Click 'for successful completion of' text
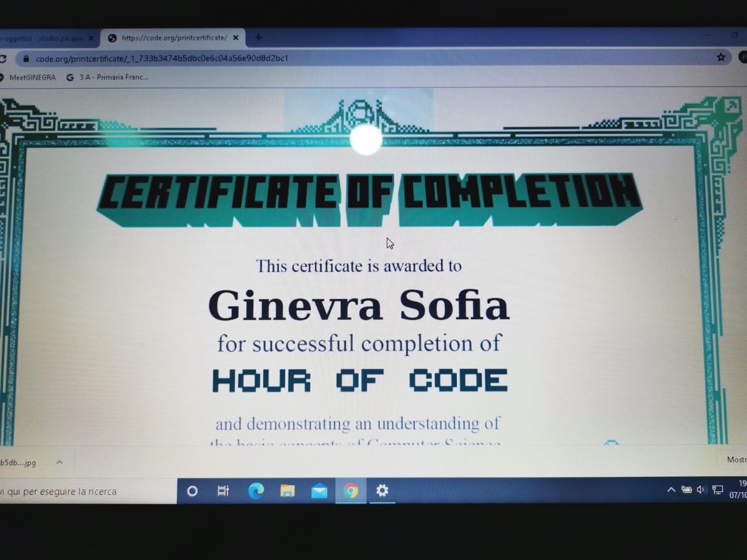The image size is (747, 560). coord(359,343)
